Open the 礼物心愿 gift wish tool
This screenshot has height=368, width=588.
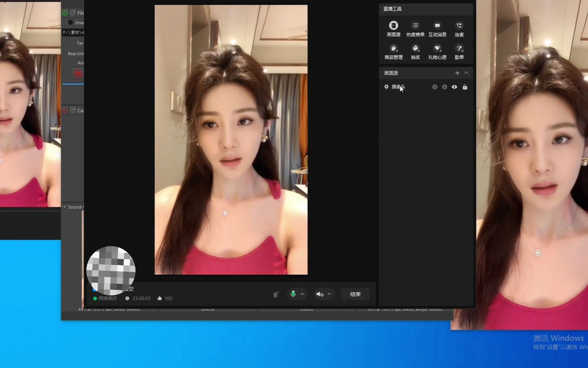pyautogui.click(x=437, y=52)
